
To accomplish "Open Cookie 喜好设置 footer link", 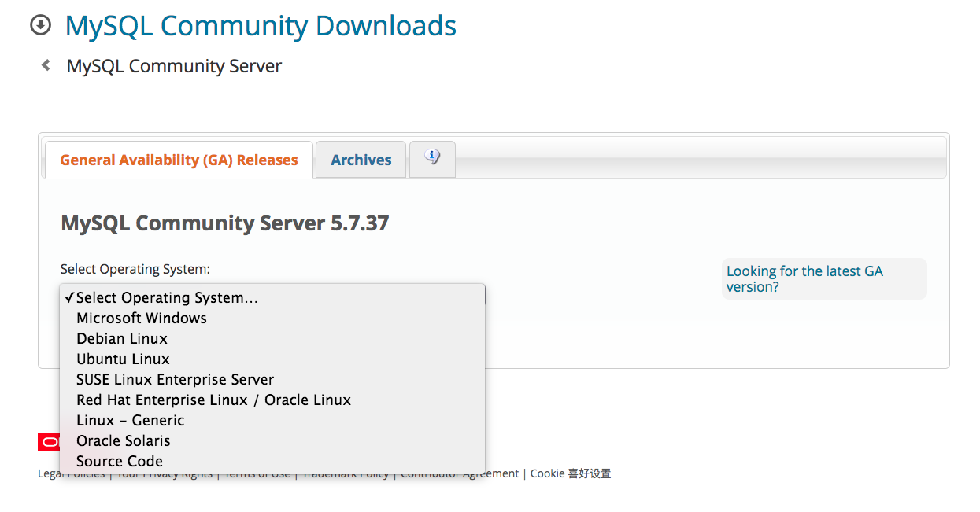I will point(571,473).
